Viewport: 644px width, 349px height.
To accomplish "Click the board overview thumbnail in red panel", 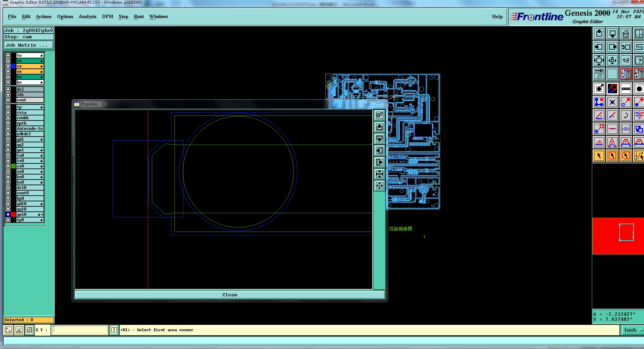I will [626, 232].
